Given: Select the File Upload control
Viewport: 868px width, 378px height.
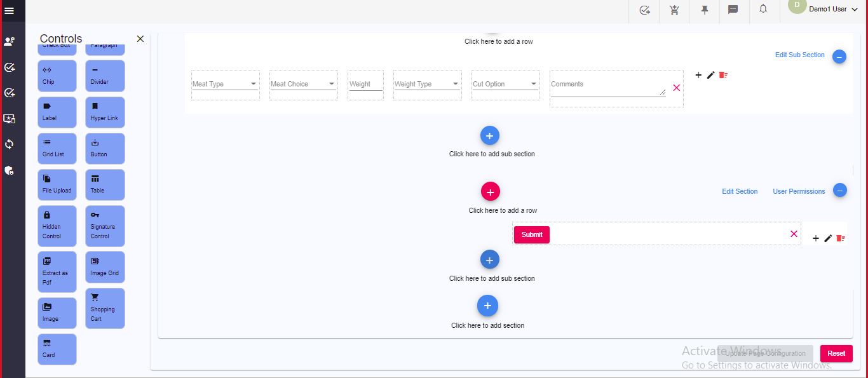Looking at the screenshot, I should [57, 185].
